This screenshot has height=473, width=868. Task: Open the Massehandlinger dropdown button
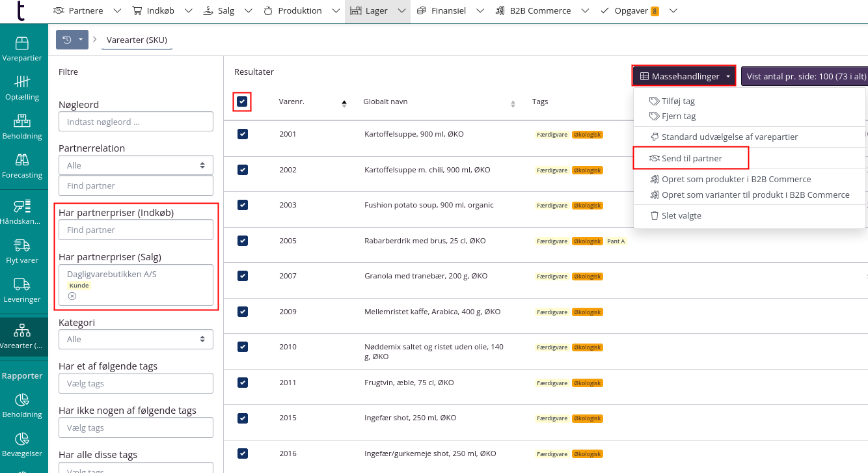coord(684,76)
